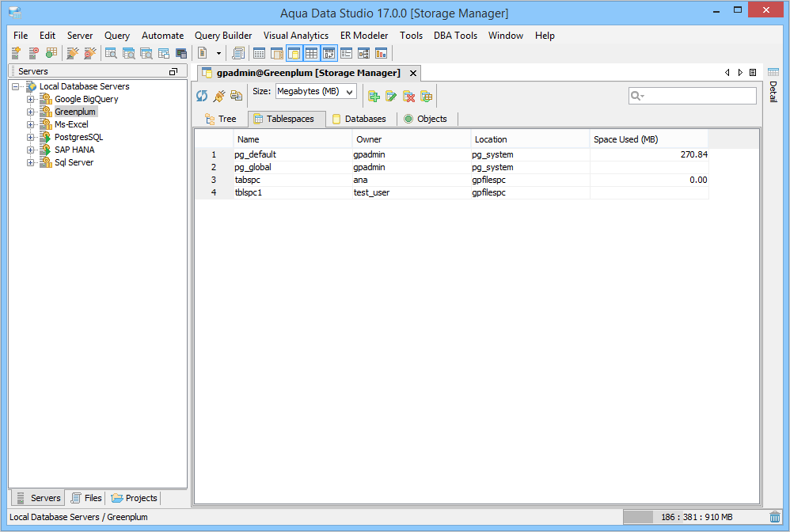Image resolution: width=790 pixels, height=532 pixels.
Task: Open the Query Builder menu
Action: 223,36
